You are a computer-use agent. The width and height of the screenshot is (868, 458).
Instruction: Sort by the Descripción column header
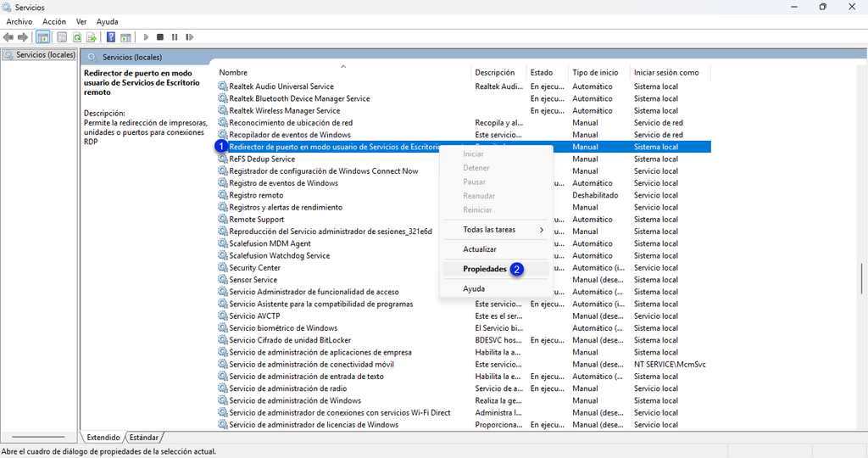point(495,73)
